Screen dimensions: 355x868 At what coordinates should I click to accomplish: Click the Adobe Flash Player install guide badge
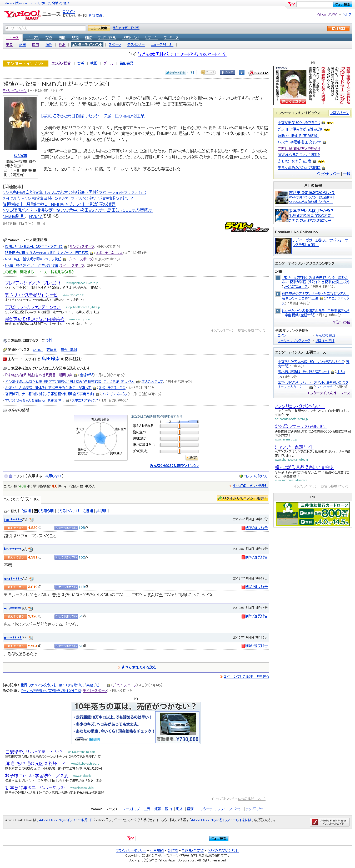tap(329, 822)
